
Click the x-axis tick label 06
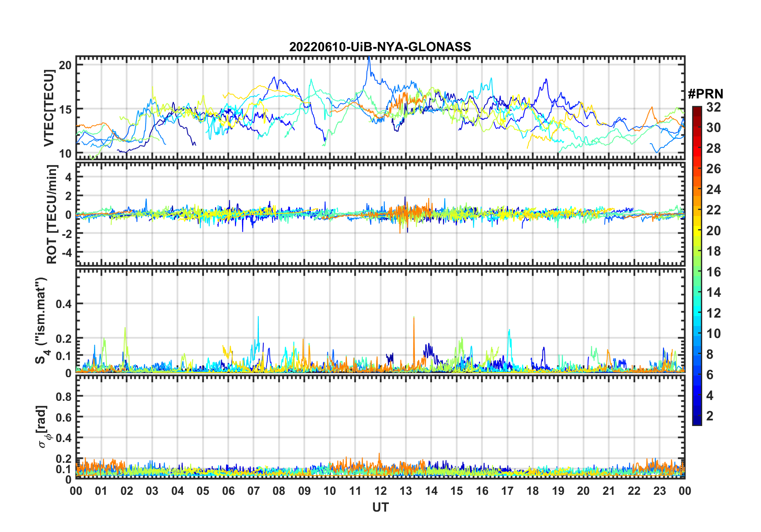coord(228,490)
